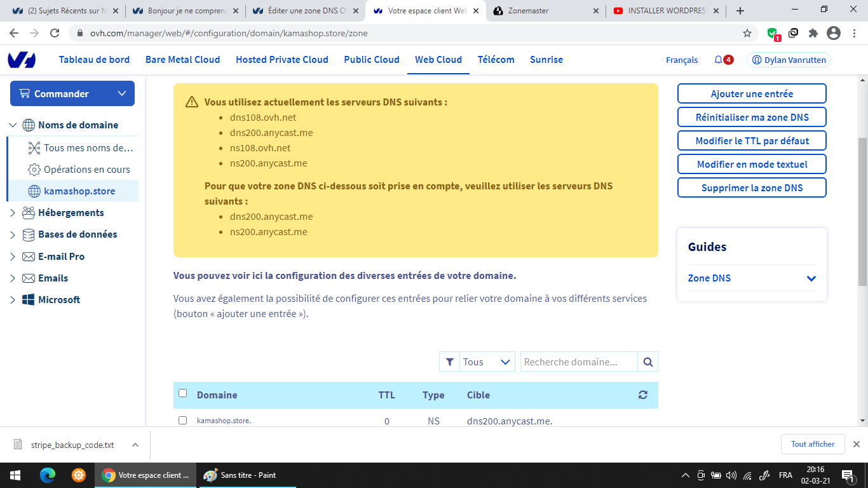Click the filter funnel icon
The width and height of the screenshot is (868, 488).
pos(450,362)
